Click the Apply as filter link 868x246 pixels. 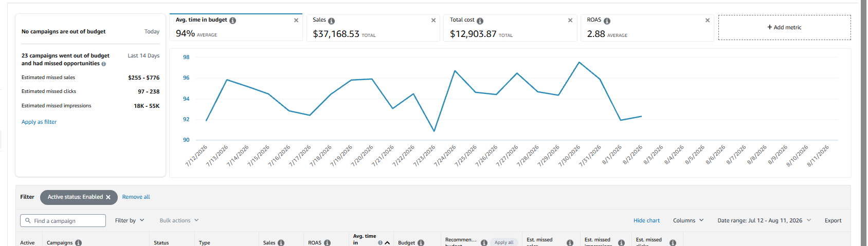tap(39, 122)
